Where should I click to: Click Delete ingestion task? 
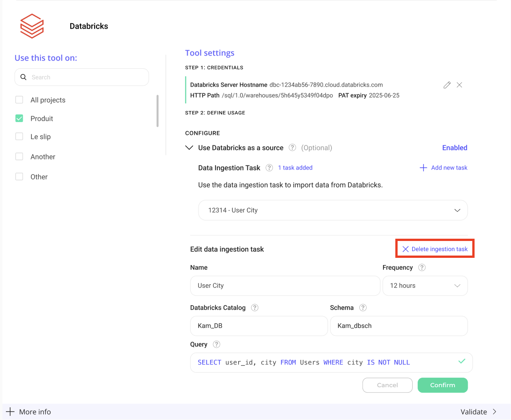435,249
